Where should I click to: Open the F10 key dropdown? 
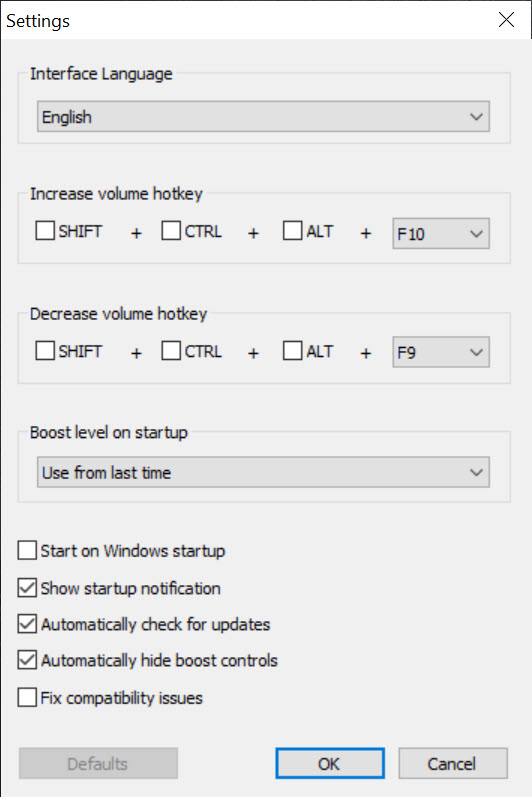(441, 233)
